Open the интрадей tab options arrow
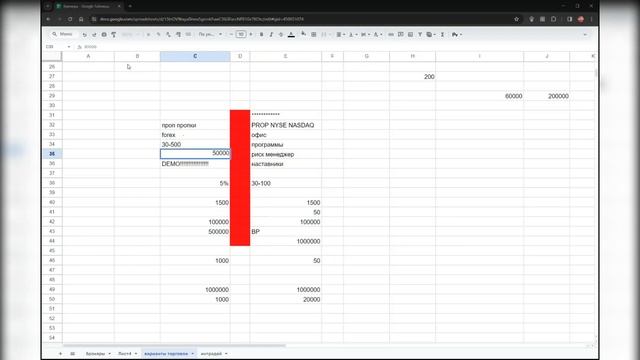Viewport: 640px width, 360px height. (226, 354)
